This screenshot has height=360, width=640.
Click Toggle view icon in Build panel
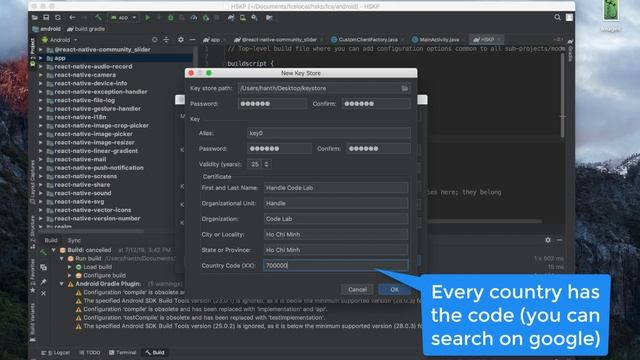(43, 267)
